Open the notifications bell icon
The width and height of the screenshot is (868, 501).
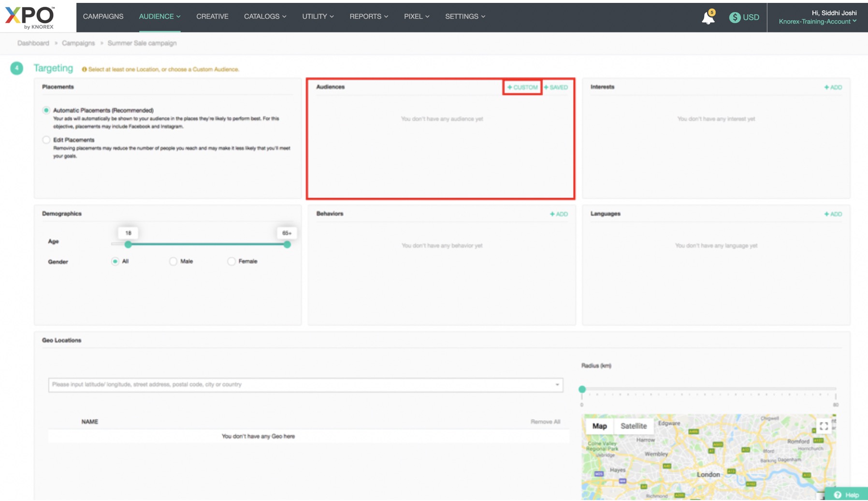point(708,18)
